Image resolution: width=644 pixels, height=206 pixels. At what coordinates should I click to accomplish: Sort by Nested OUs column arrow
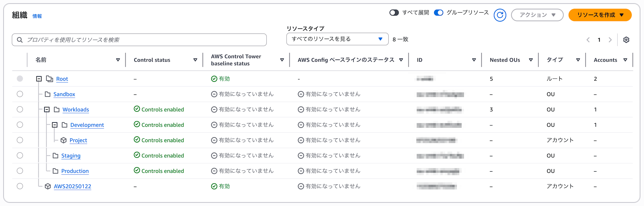531,60
